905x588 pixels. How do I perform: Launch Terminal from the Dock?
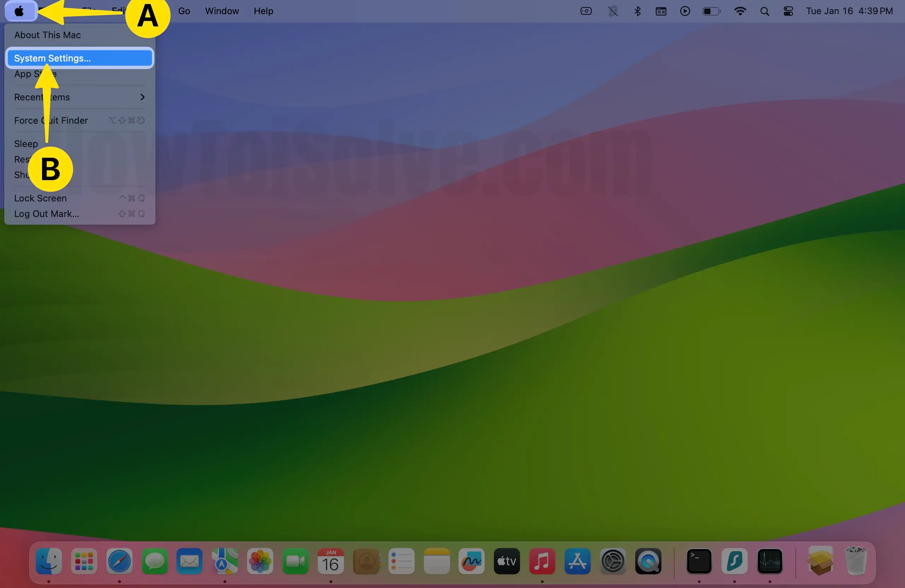coord(699,561)
